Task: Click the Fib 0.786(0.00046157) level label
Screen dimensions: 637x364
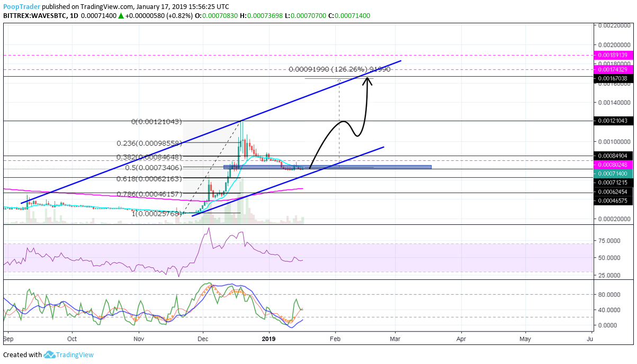Action: pos(149,195)
